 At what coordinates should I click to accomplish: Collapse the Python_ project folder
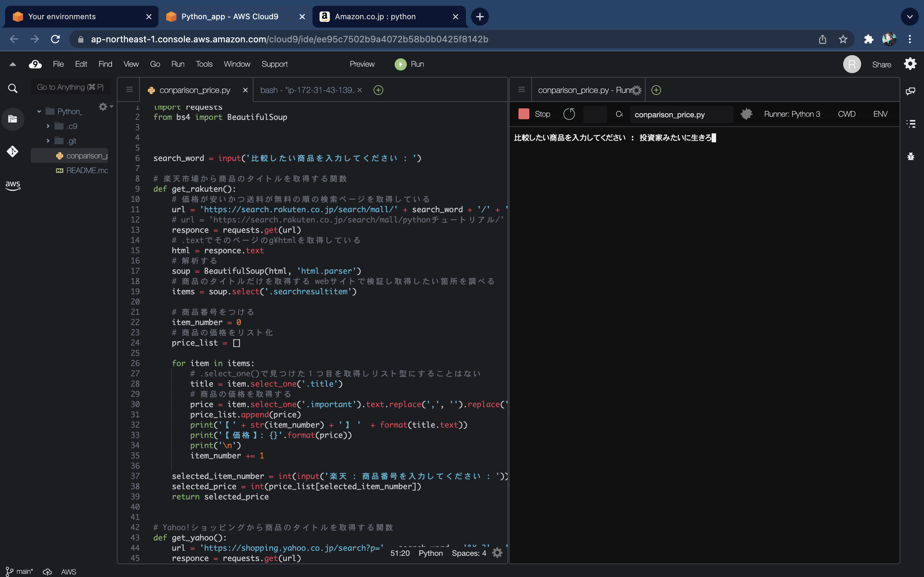(x=39, y=111)
